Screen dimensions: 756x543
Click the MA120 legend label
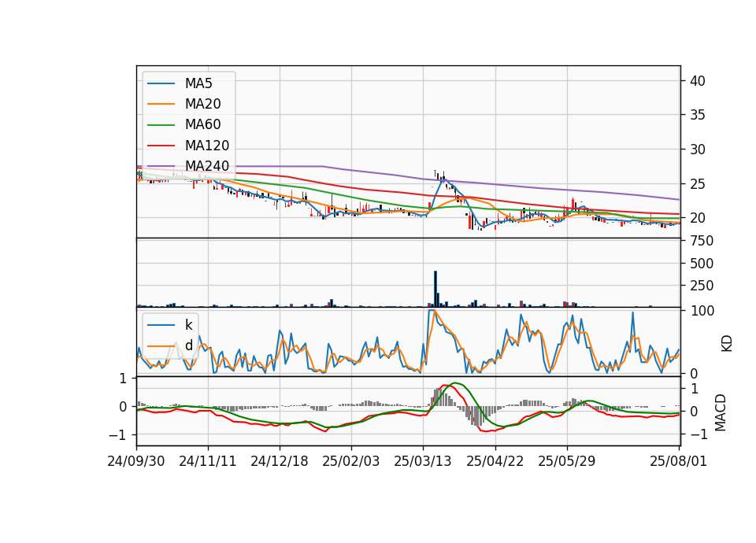(x=207, y=146)
